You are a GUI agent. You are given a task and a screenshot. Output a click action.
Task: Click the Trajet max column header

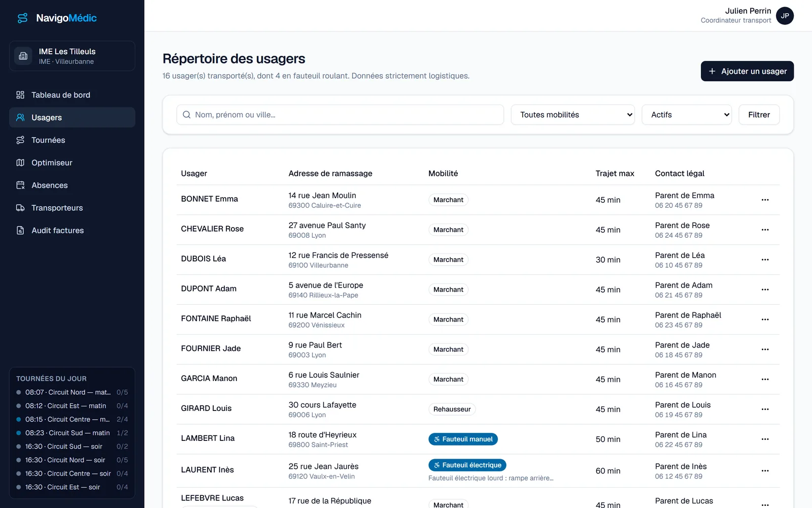[615, 173]
